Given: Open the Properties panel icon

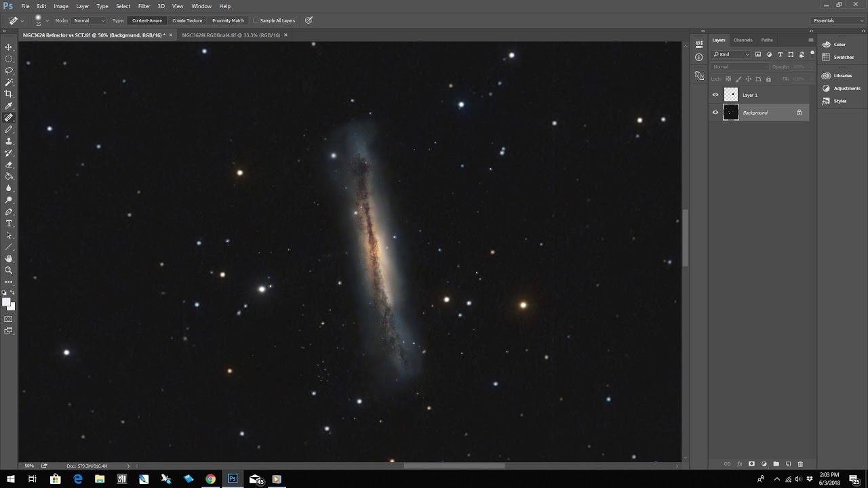Looking at the screenshot, I should (699, 44).
